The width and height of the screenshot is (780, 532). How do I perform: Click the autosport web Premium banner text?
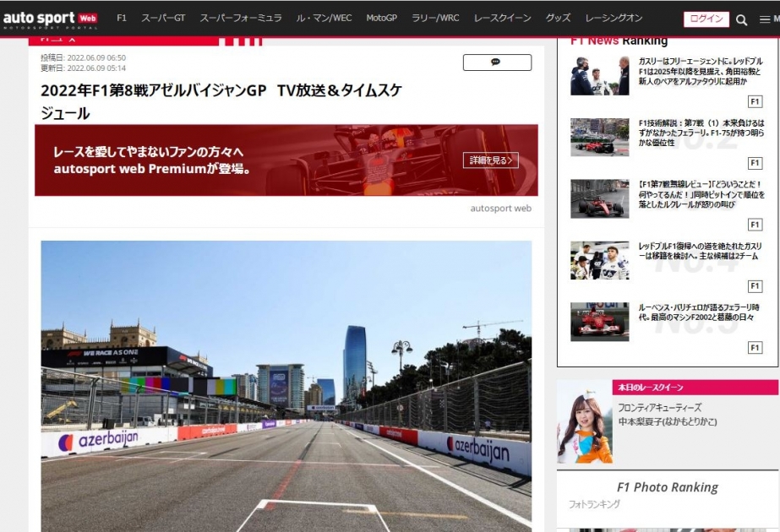pyautogui.click(x=152, y=160)
